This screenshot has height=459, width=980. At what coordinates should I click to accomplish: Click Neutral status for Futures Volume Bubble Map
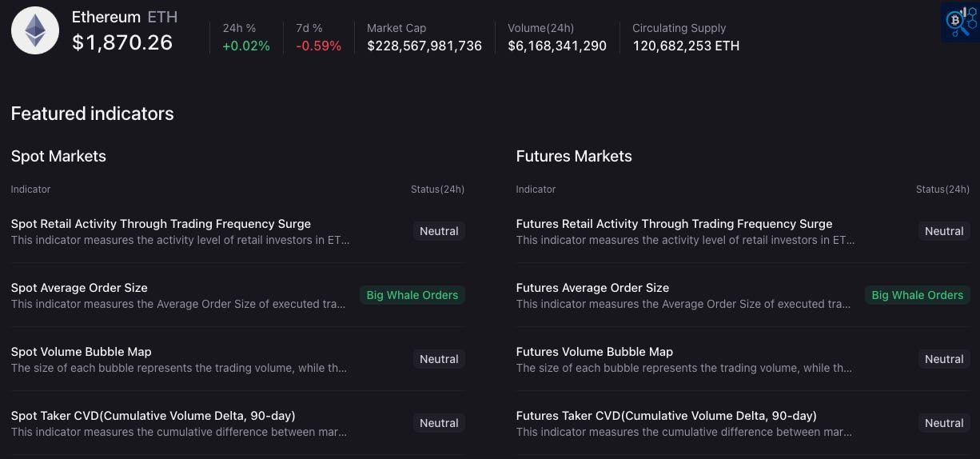pyautogui.click(x=944, y=359)
